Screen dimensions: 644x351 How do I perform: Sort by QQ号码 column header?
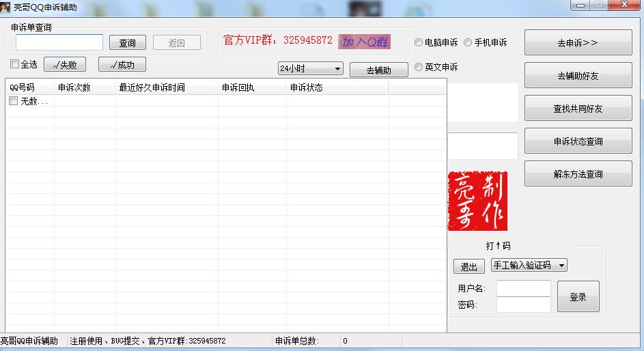[x=29, y=87]
